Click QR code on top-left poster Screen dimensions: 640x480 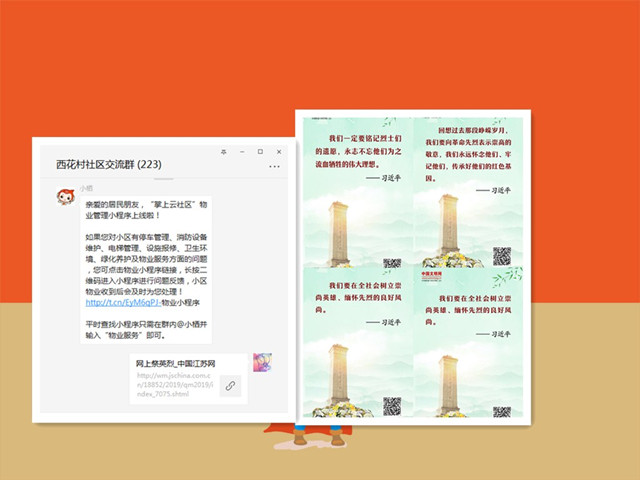coord(392,262)
